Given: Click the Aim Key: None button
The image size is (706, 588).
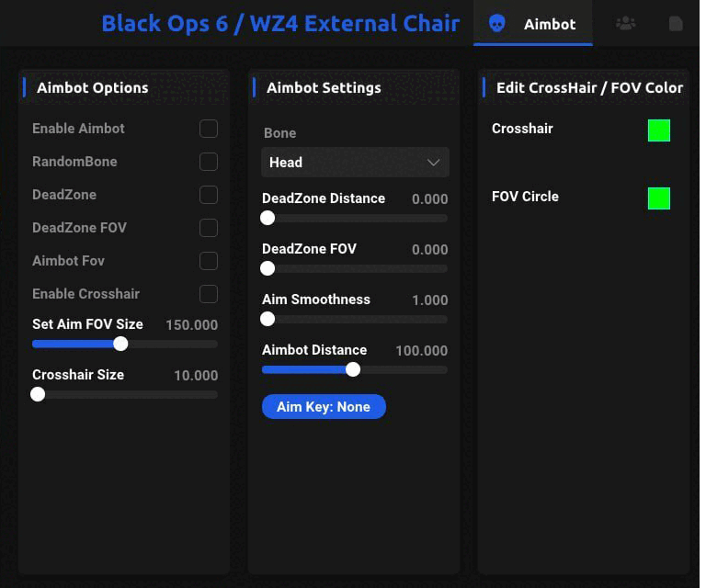Looking at the screenshot, I should (324, 407).
